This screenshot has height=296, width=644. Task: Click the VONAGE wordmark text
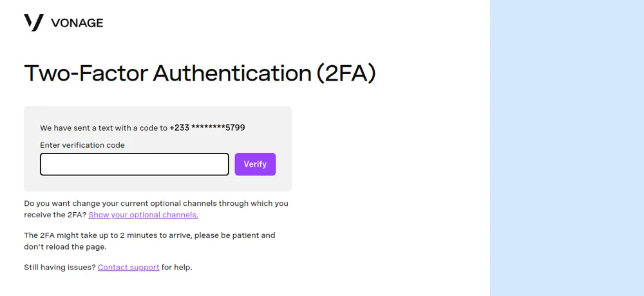point(77,23)
